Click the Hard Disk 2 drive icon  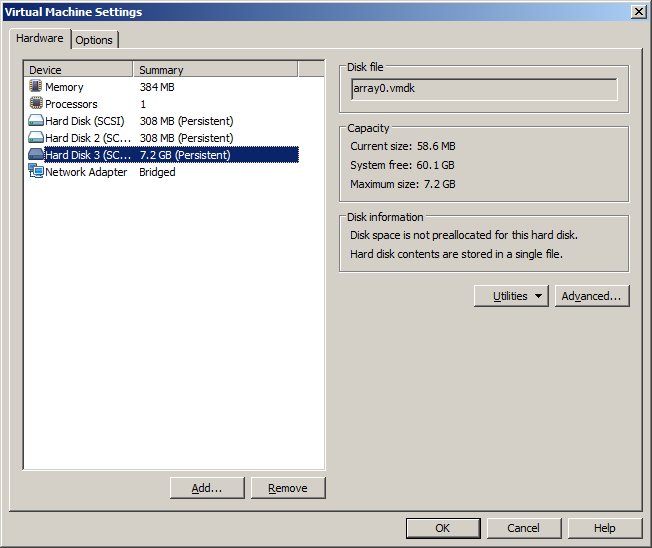click(35, 138)
